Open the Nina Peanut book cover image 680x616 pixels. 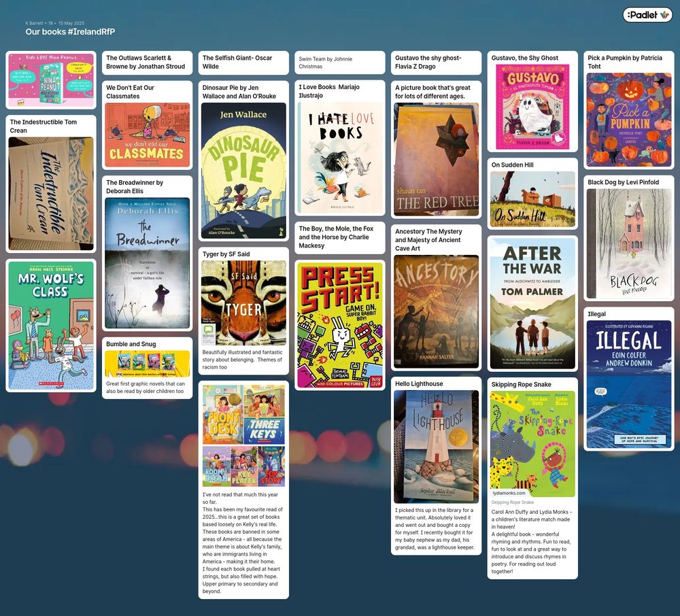pyautogui.click(x=51, y=80)
